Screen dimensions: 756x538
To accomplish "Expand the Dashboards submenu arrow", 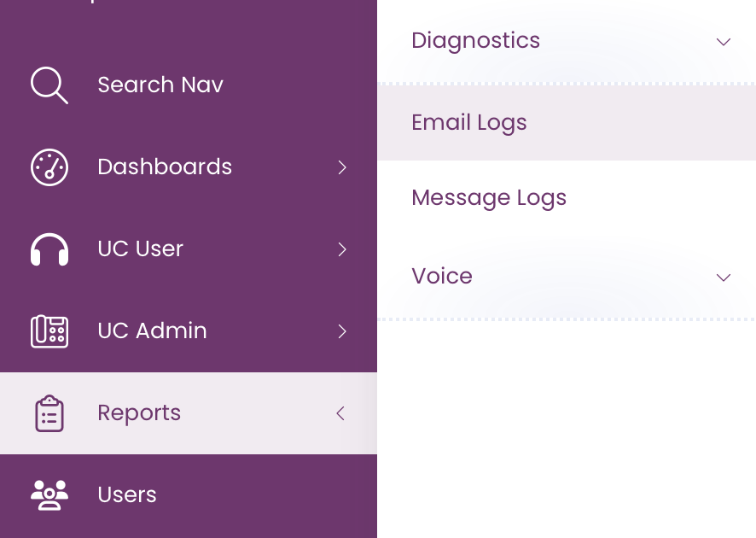I will click(x=342, y=167).
